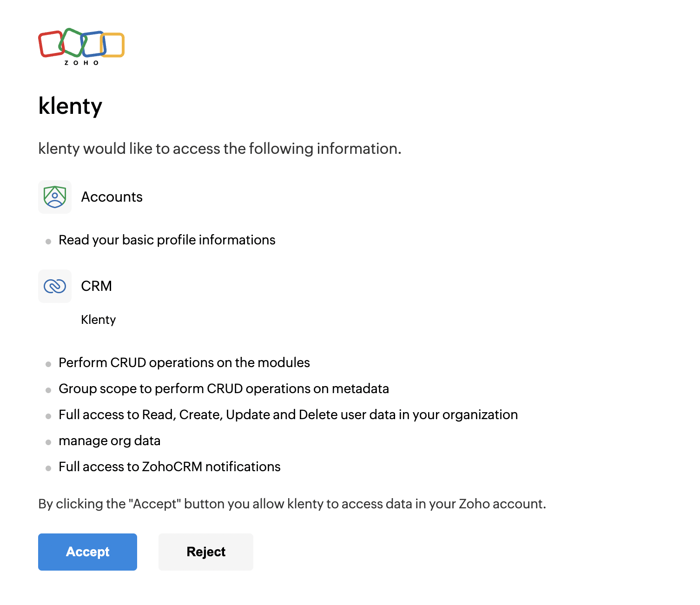Click the Accounts section label
The width and height of the screenshot is (700, 605).
(x=112, y=197)
